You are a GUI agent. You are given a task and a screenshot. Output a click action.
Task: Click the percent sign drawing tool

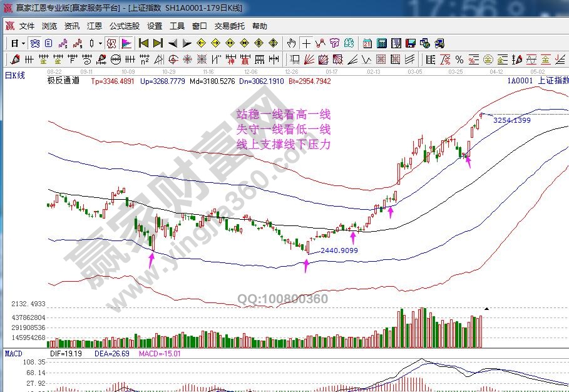click(459, 59)
